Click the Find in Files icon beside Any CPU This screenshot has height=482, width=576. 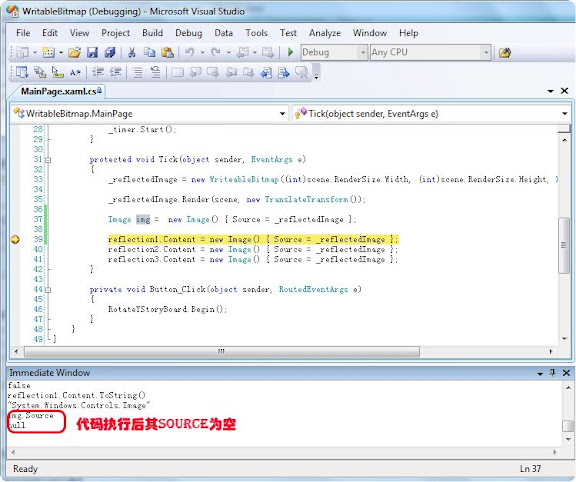point(505,53)
